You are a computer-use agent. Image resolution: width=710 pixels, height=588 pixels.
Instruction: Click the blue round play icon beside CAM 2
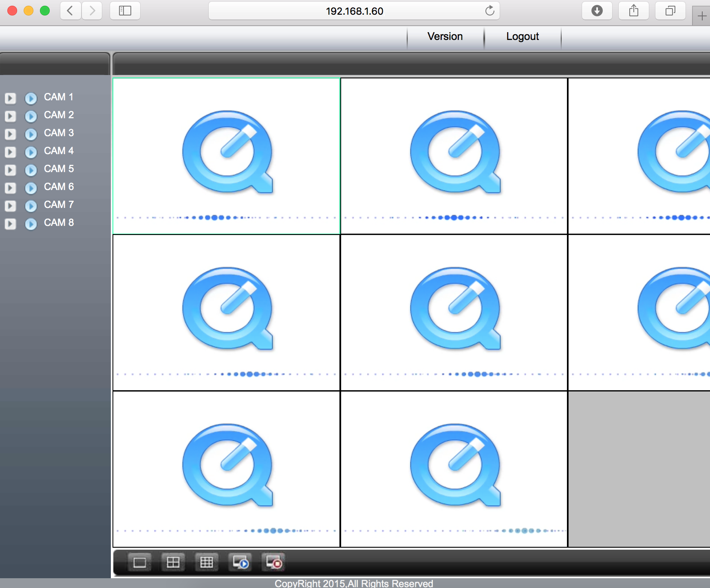[31, 116]
